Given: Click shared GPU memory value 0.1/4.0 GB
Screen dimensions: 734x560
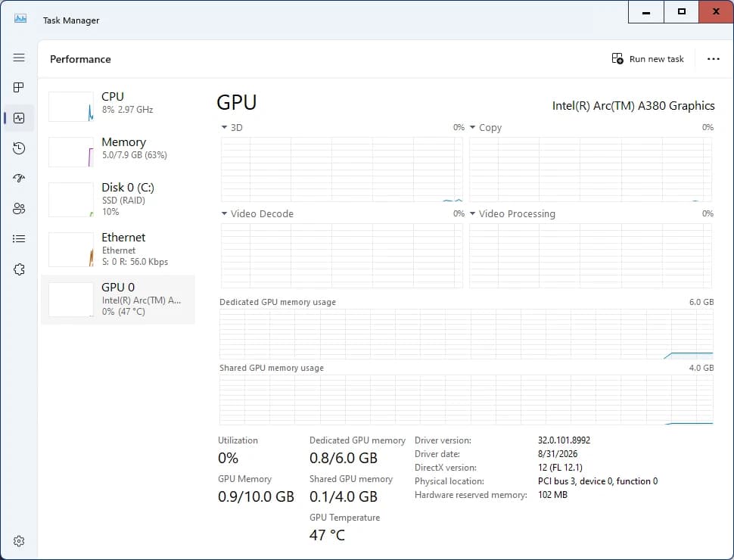Looking at the screenshot, I should tap(343, 496).
